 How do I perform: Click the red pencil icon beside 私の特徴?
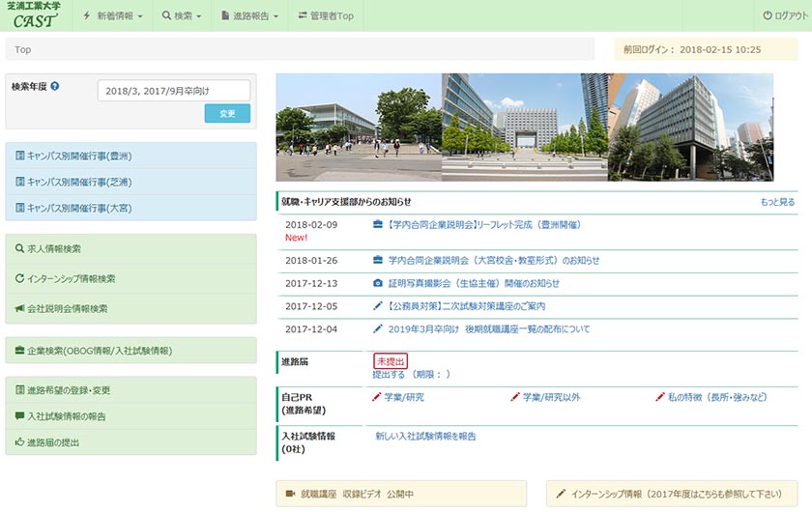click(x=660, y=397)
